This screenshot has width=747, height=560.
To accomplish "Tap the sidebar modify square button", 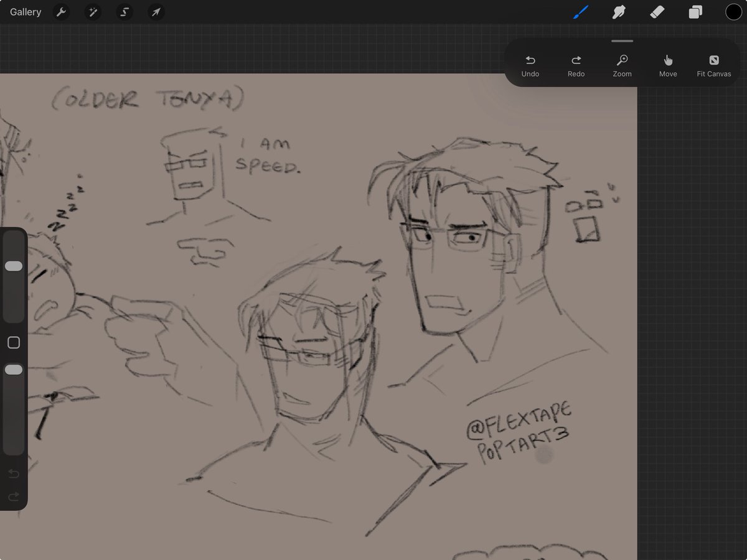I will [x=14, y=343].
